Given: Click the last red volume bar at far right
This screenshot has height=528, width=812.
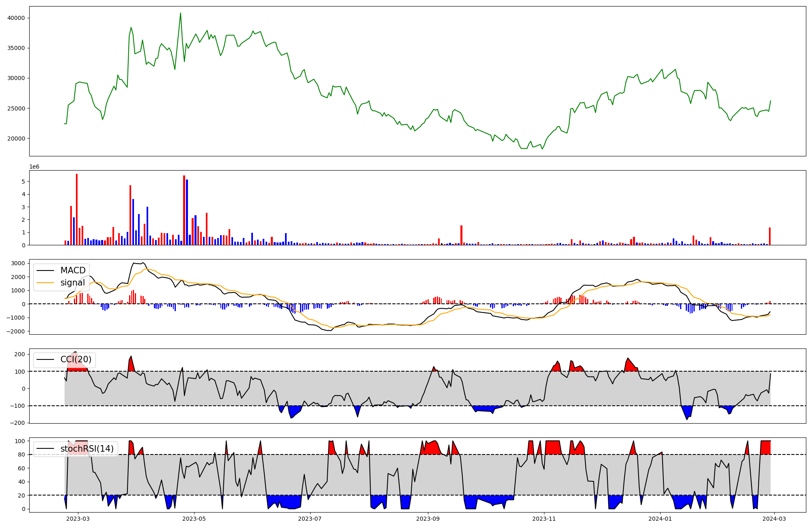Looking at the screenshot, I should [x=769, y=236].
